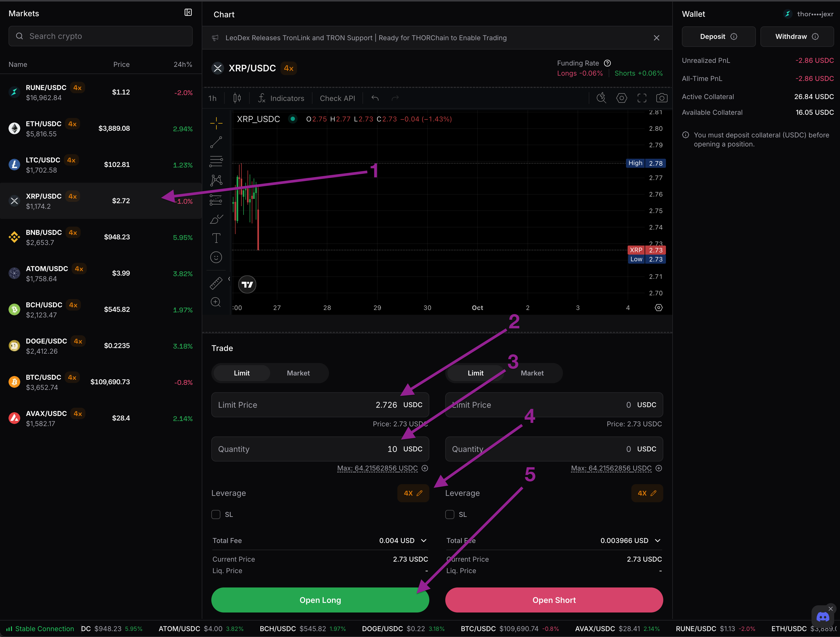Collapse the Markets sidebar panel icon
This screenshot has width=840, height=637.
188,13
